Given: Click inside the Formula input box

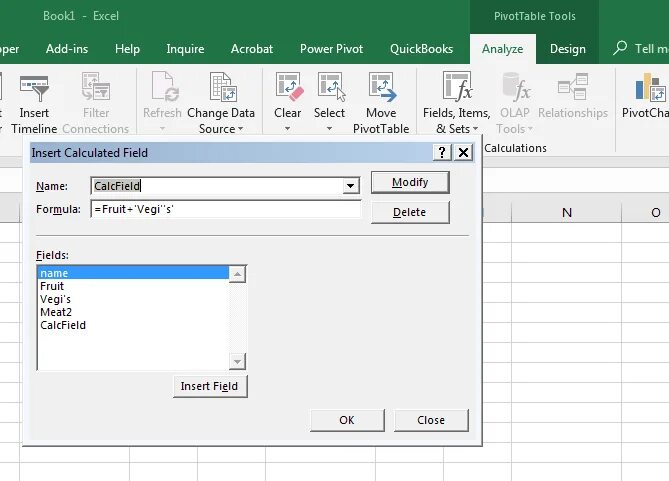Looking at the screenshot, I should tap(226, 209).
